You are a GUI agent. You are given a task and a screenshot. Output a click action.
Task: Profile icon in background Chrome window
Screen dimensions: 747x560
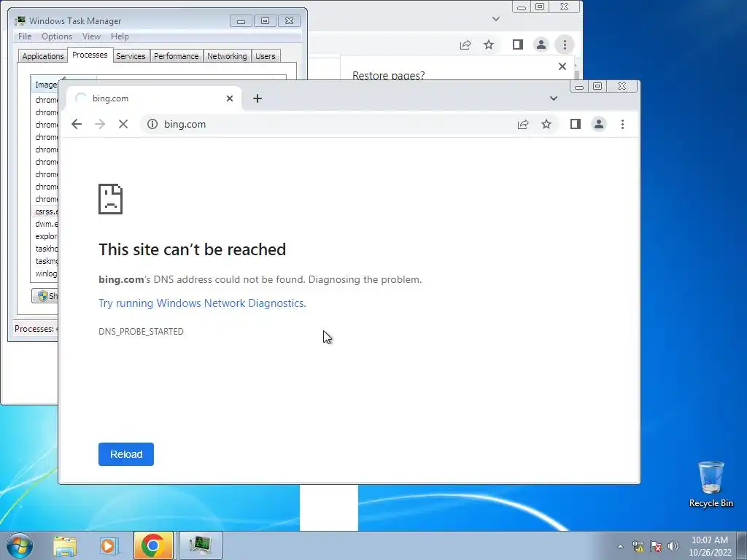541,44
